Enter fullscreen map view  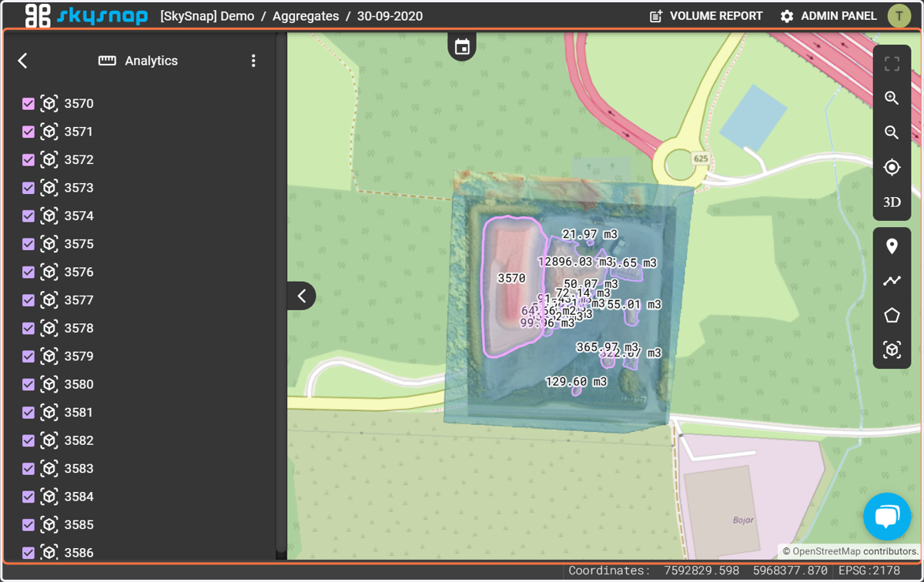pos(892,64)
